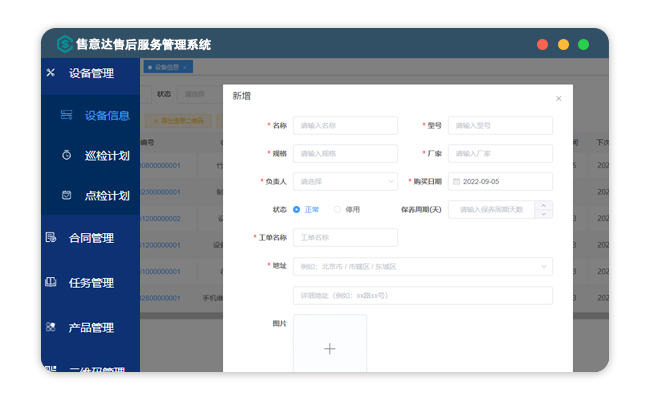Close the 新增 dialog with the X

[558, 99]
